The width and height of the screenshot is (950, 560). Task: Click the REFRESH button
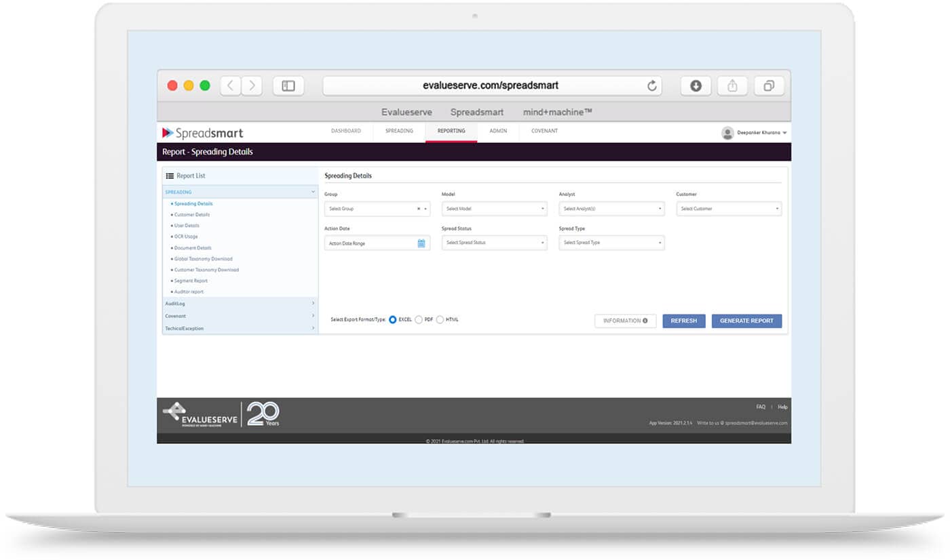[684, 321]
